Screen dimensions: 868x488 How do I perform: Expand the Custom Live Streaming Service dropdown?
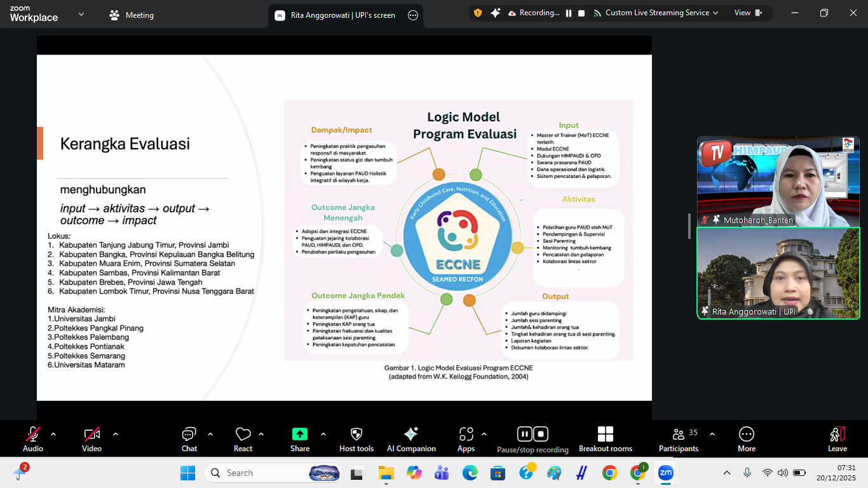click(x=715, y=13)
